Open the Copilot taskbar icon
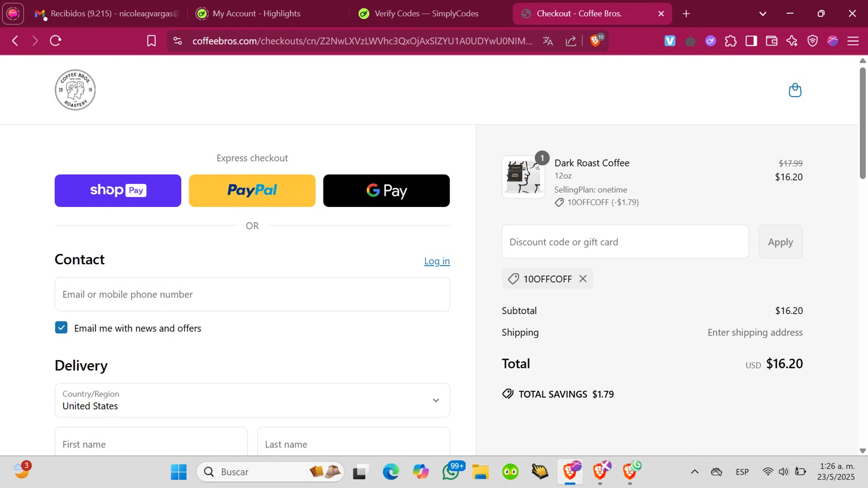The width and height of the screenshot is (868, 488). click(x=421, y=472)
